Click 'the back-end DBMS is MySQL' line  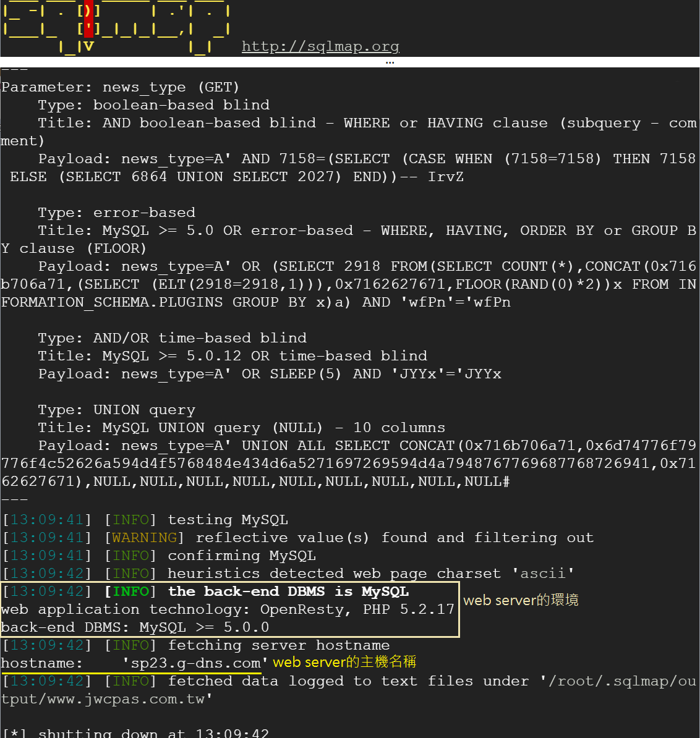206,592
